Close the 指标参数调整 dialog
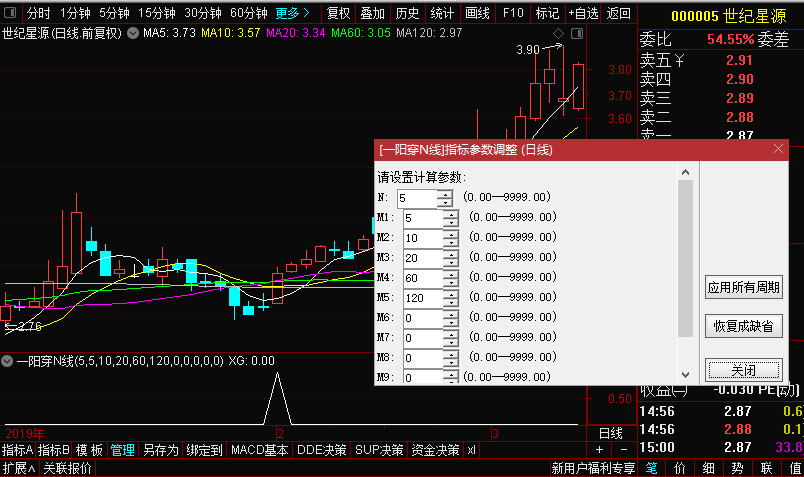 (778, 149)
